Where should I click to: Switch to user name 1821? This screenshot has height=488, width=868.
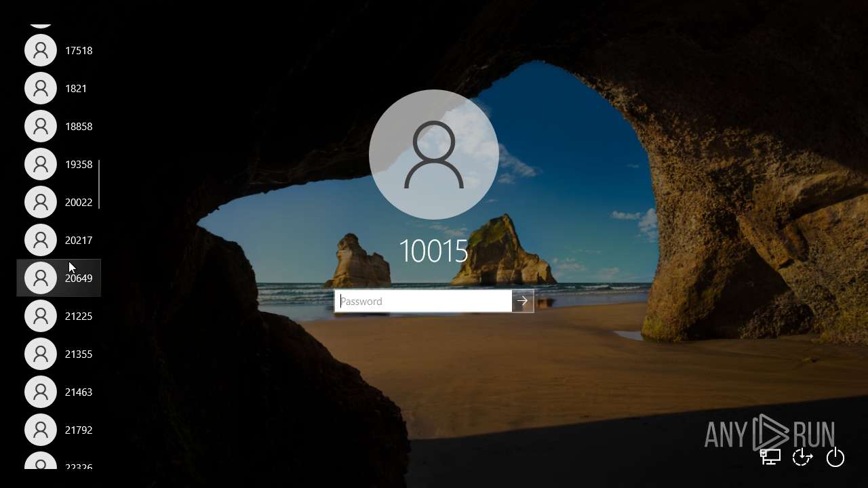click(76, 89)
